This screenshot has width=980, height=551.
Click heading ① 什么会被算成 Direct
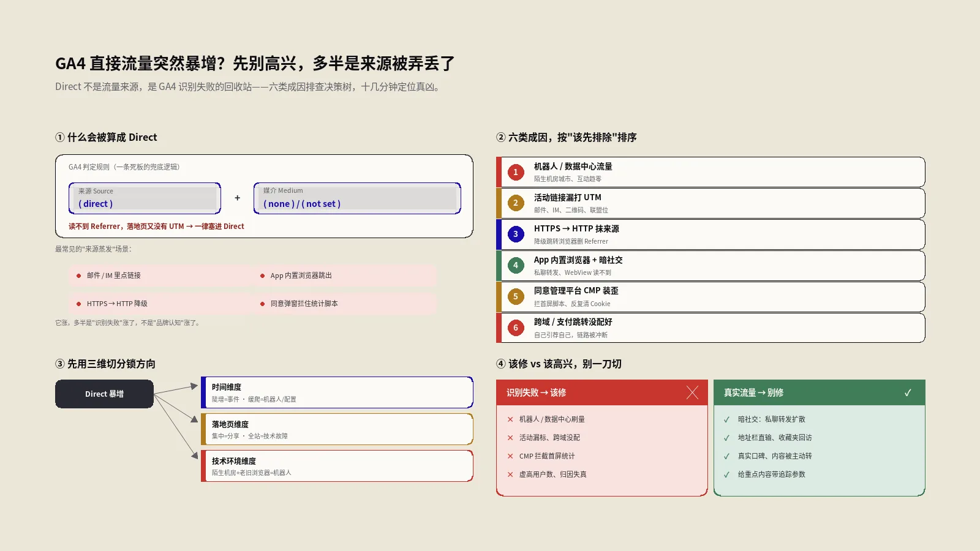pyautogui.click(x=106, y=137)
